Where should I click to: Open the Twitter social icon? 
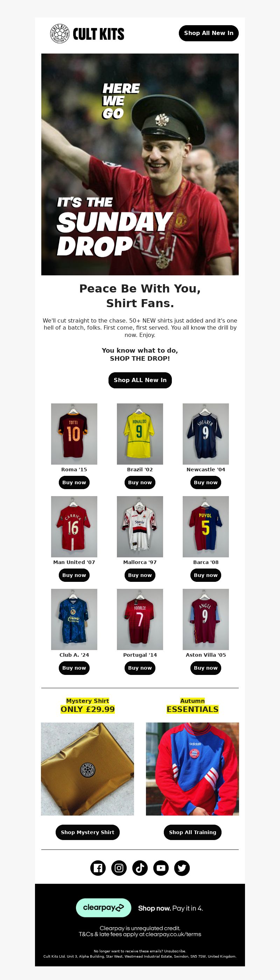coord(182,868)
